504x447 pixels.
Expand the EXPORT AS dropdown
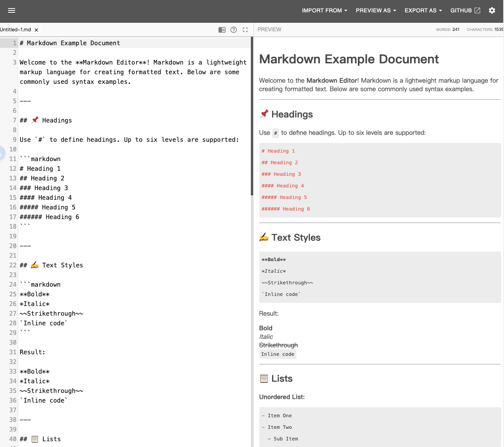pyautogui.click(x=423, y=10)
